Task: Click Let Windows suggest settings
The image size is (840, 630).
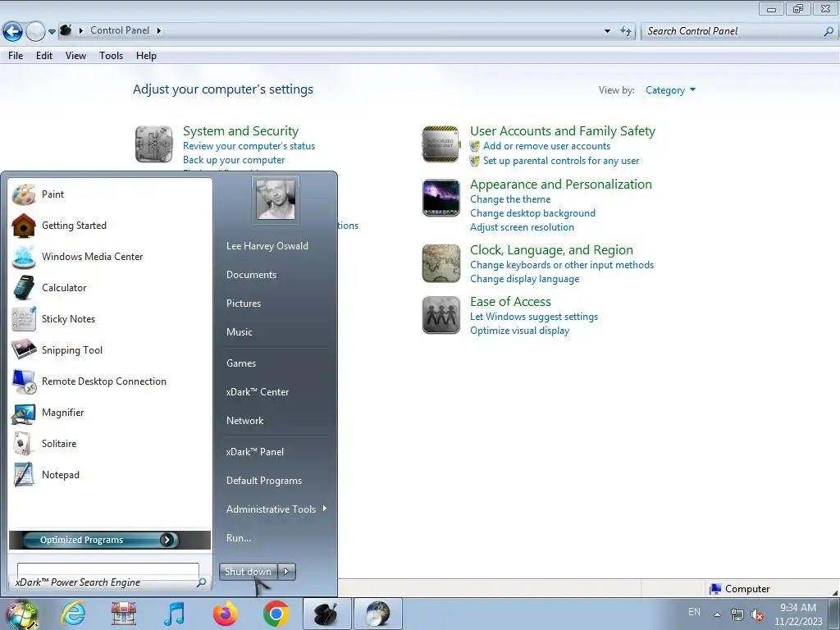Action: (x=533, y=317)
